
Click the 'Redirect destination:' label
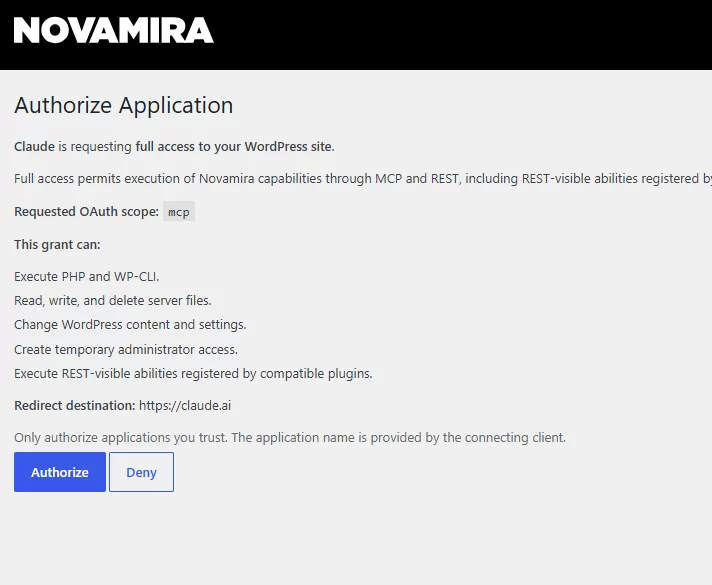[x=75, y=406]
